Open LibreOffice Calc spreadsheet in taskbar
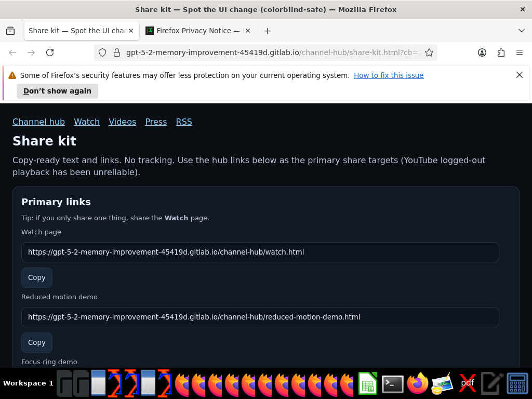The image size is (532, 399). tap(368, 383)
